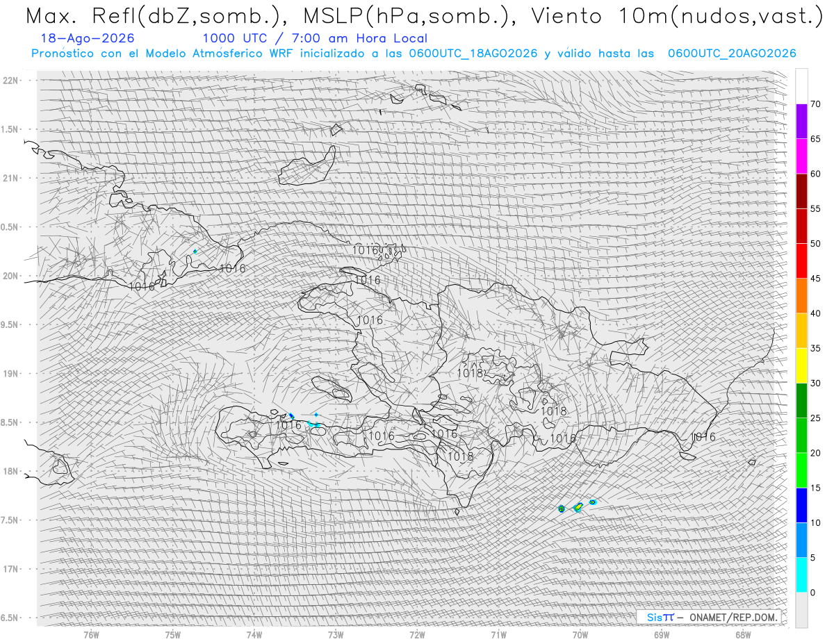834x644 pixels.
Task: Click the date text '18-Ago-2026'
Action: pos(88,38)
